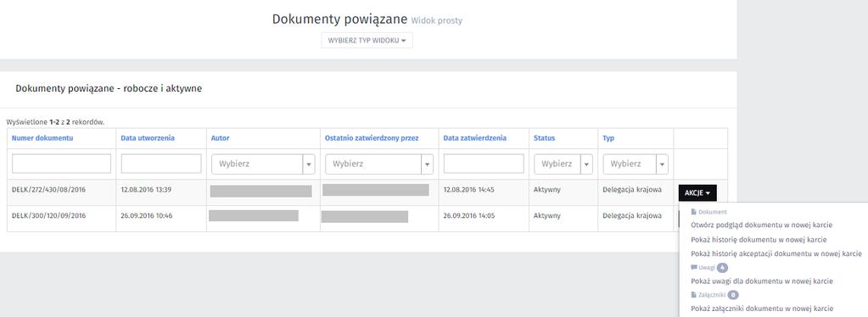The width and height of the screenshot is (868, 317).
Task: Sort by Ostatnio zatwierdzony przez header
Action: (x=372, y=138)
